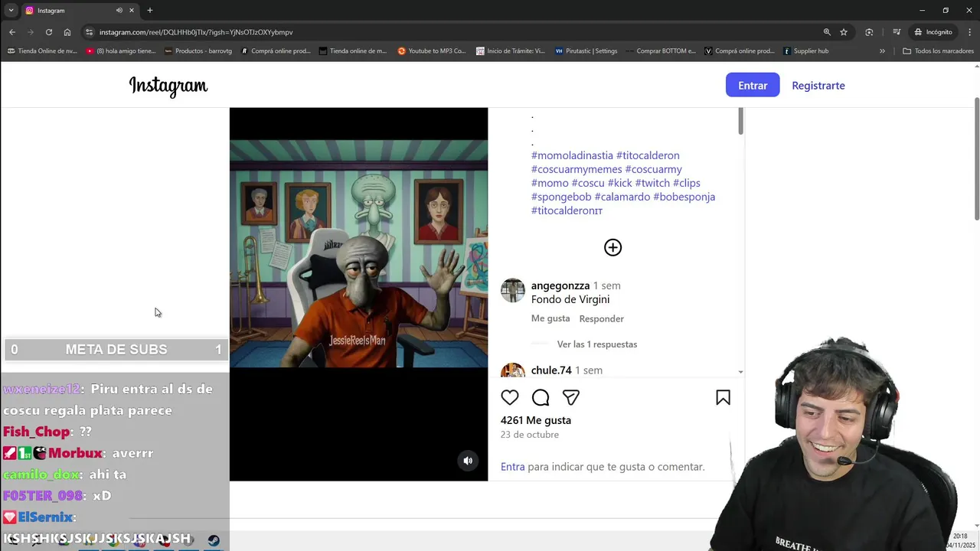Open Tienda Online de nv bookmark
980x551 pixels.
42,51
